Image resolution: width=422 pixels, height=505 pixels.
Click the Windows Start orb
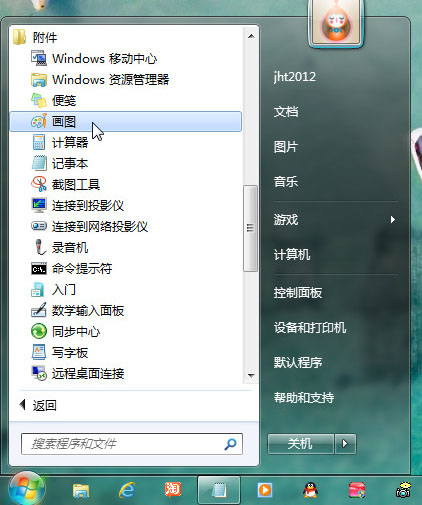pyautogui.click(x=27, y=489)
